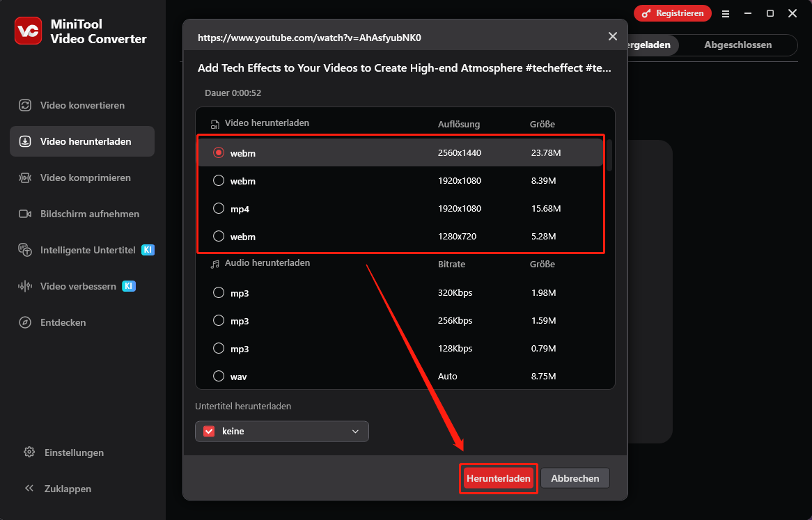Click the Video konvertieren sidebar icon

pos(25,105)
